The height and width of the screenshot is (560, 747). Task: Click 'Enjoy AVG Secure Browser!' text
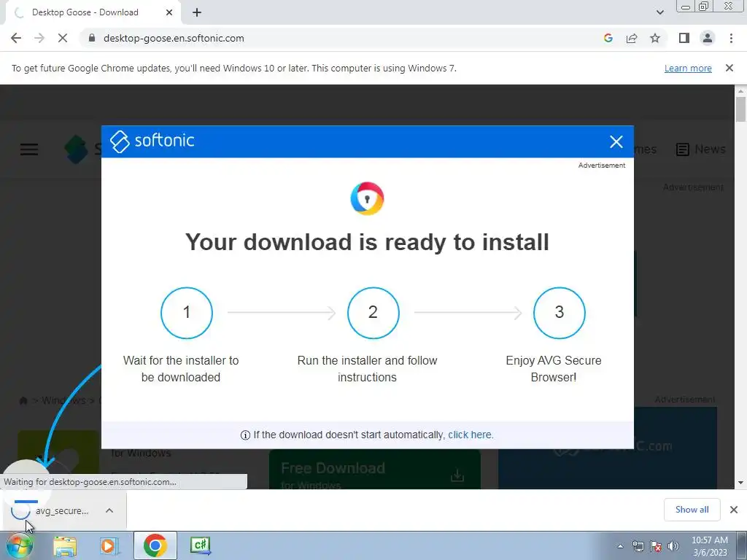point(554,368)
